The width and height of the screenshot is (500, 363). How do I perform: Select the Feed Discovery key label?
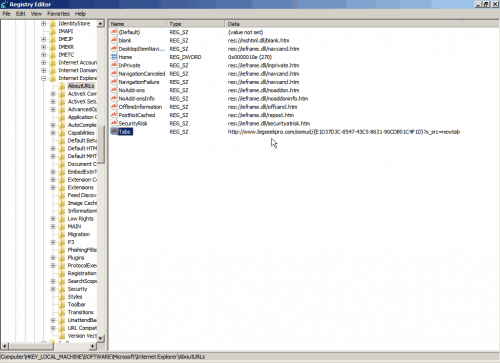pyautogui.click(x=82, y=195)
